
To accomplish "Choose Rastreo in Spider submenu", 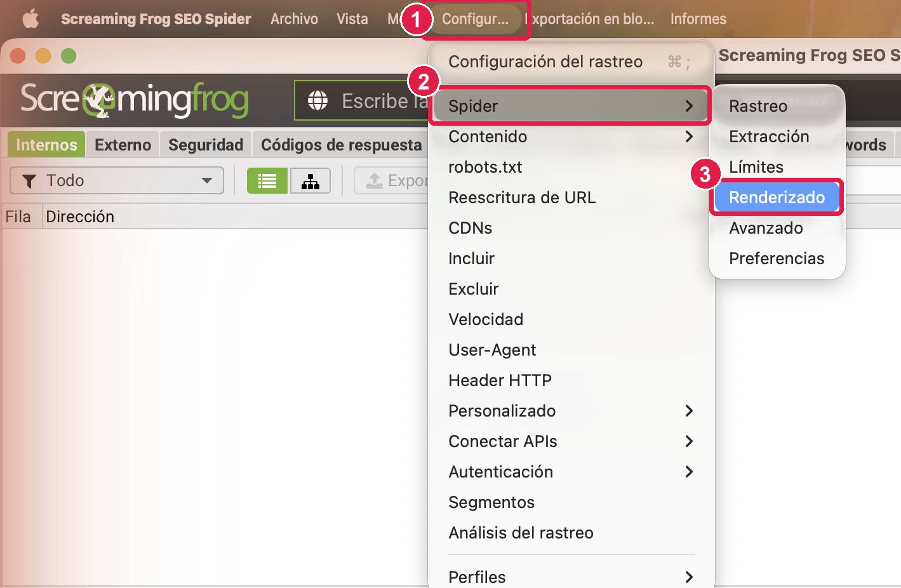I will click(x=777, y=106).
